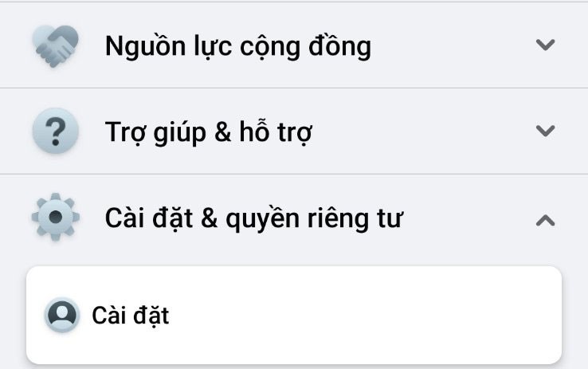Tap the Cài đặt text link
Image resolution: width=588 pixels, height=369 pixels.
click(131, 316)
